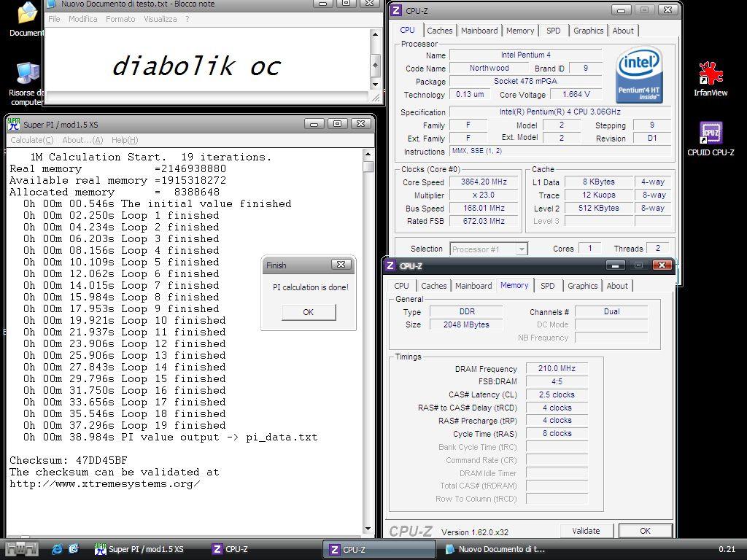Click Super PI scrollbar up arrow

368,155
